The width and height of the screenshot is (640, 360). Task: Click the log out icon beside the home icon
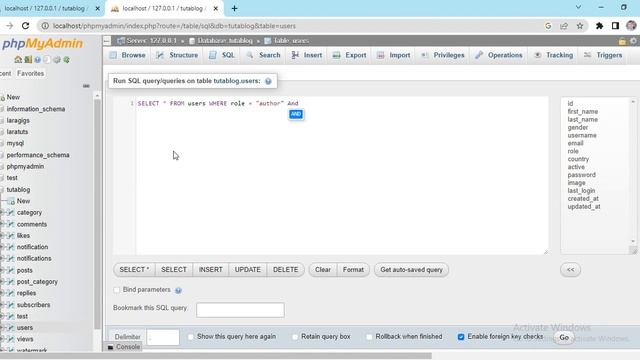point(28,60)
